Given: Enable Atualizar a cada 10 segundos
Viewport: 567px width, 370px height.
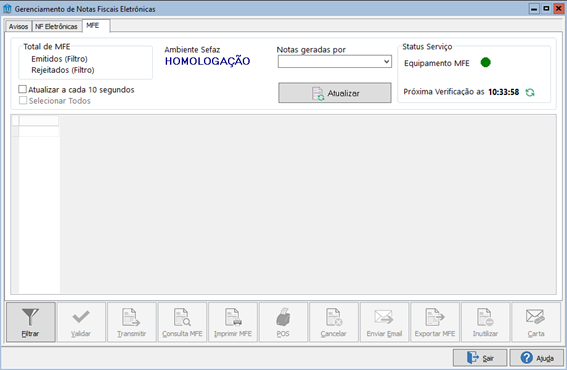Looking at the screenshot, I should [22, 89].
